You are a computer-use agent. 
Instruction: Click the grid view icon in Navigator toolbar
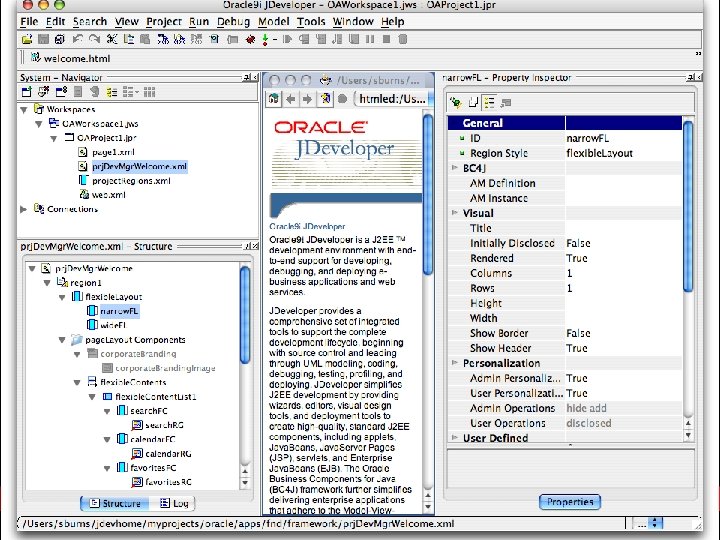point(149,92)
